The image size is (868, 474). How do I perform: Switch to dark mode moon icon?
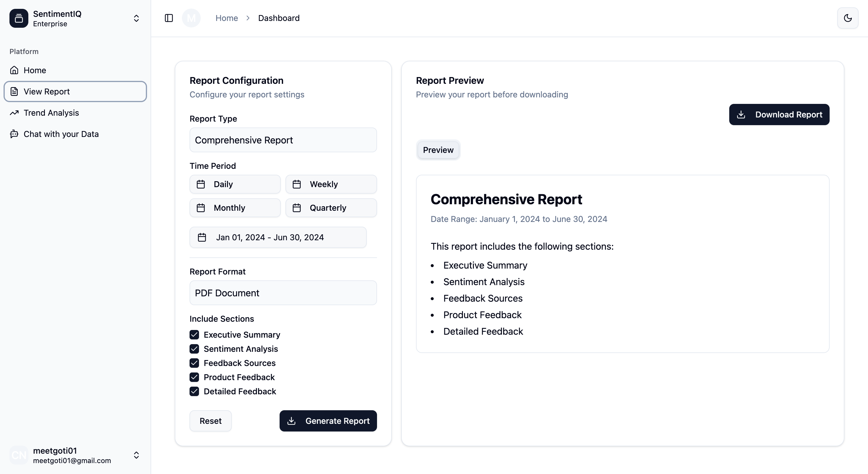[x=847, y=18]
